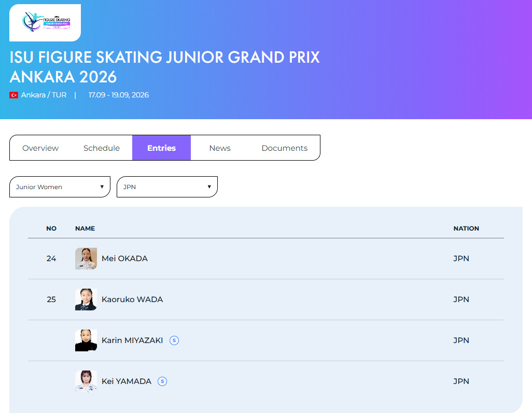Screen dimensions: 532x413
Task: Click Karin MIYAZAKI's profile photo
Action: pos(86,340)
